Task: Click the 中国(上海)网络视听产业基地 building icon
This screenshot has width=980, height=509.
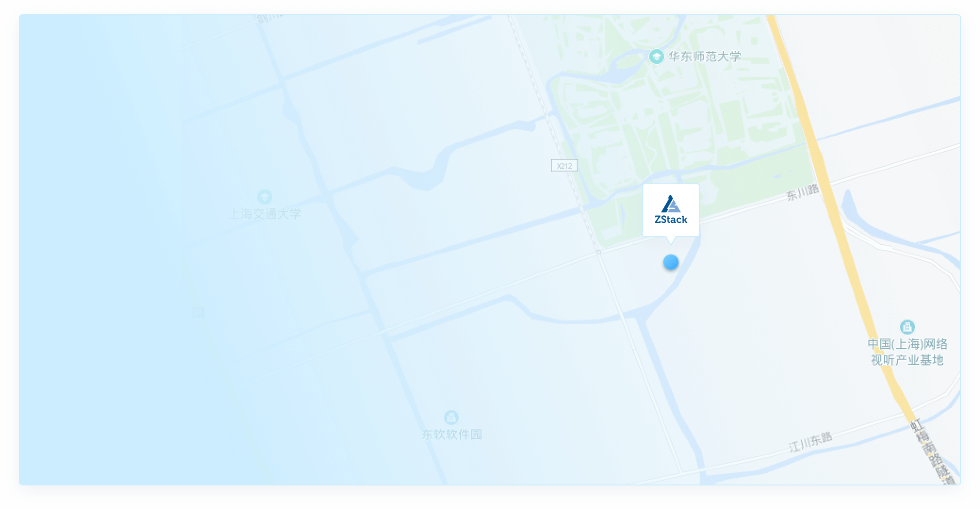Action: (907, 327)
